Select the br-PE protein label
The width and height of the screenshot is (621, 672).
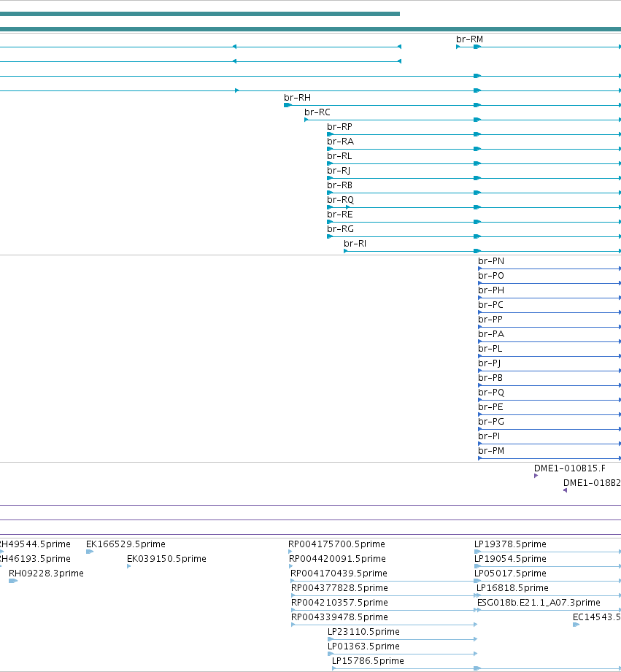pos(490,406)
